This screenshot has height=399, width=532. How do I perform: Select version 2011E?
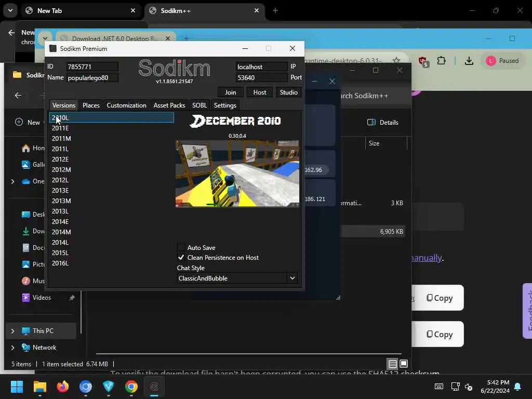click(x=112, y=128)
